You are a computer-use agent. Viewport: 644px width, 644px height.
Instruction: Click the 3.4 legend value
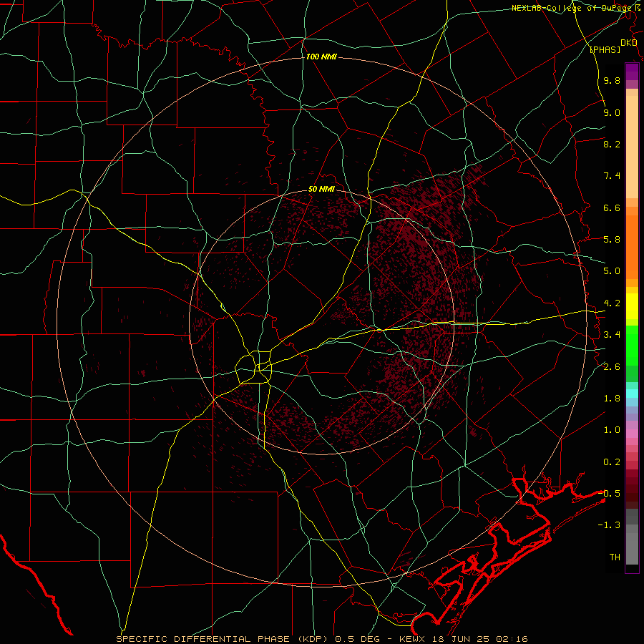(x=612, y=335)
